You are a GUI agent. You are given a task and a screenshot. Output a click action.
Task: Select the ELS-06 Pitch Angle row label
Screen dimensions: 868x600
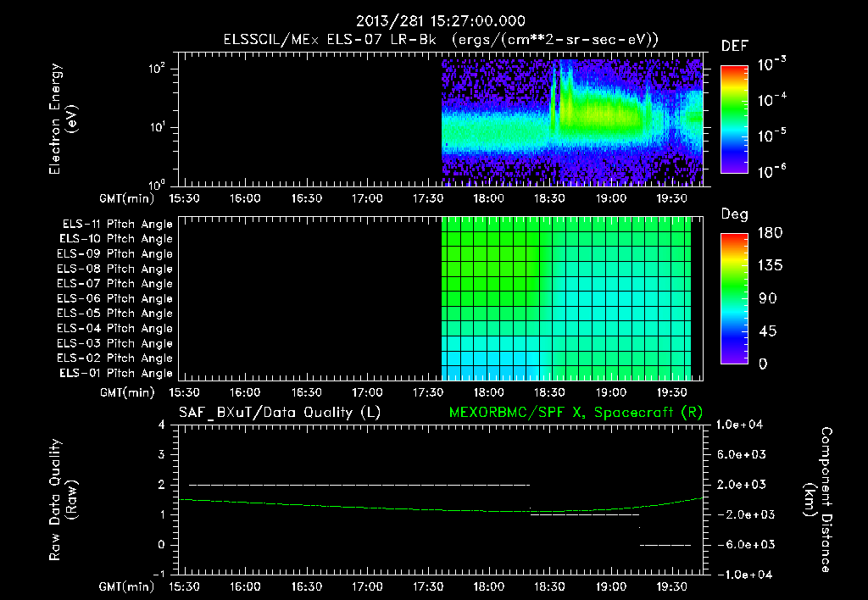tap(114, 298)
